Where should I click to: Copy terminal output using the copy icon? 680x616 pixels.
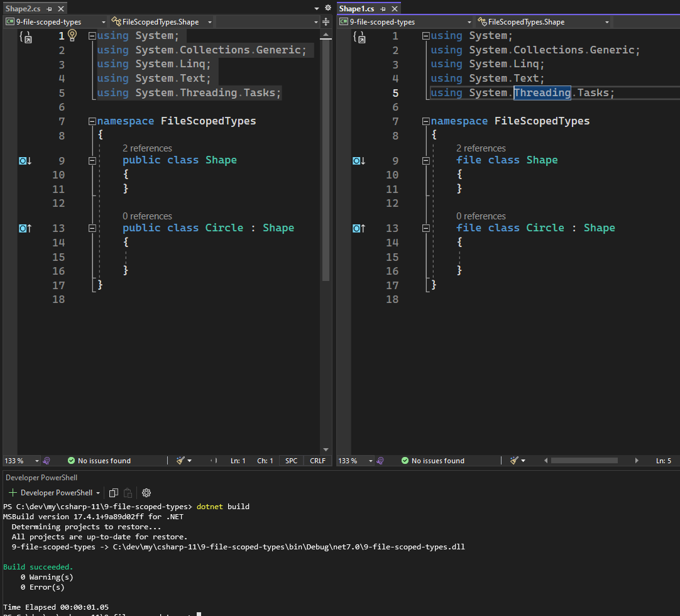pyautogui.click(x=113, y=493)
